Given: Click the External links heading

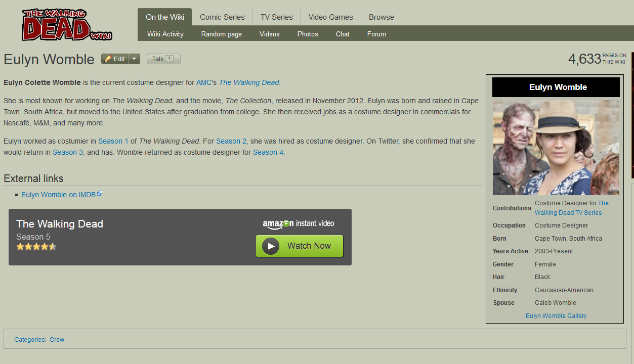Looking at the screenshot, I should (33, 178).
